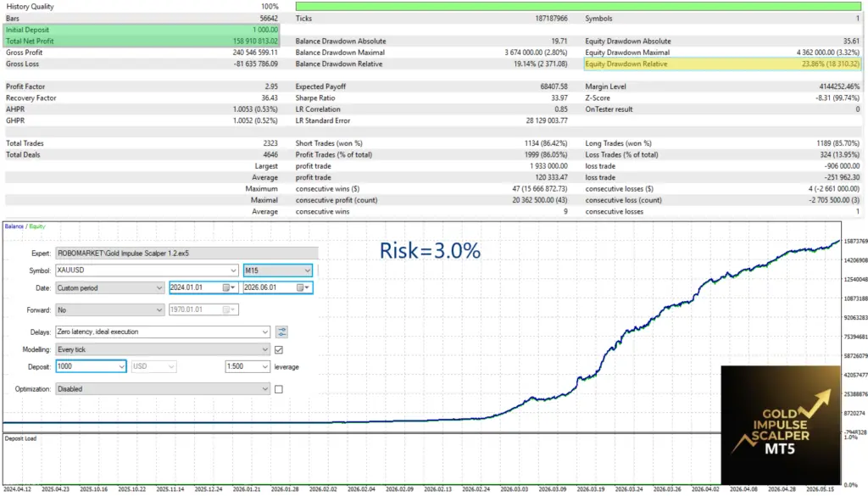This screenshot has width=868, height=496.
Task: Click the Ticks value 187187966
Action: tap(551, 19)
